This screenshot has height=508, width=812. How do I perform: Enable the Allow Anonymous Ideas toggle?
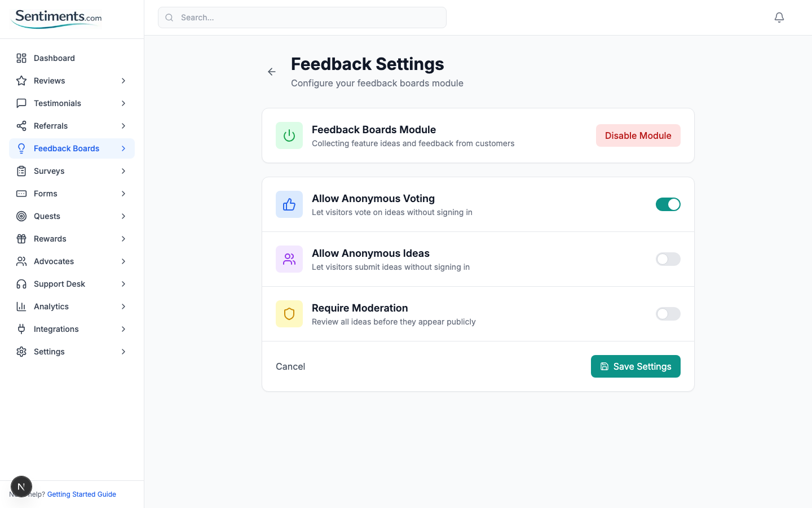[668, 259]
